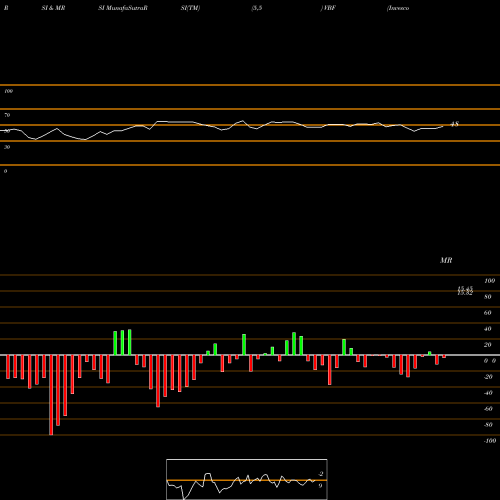Select the 'SI(TM)' header label

tap(190, 8)
